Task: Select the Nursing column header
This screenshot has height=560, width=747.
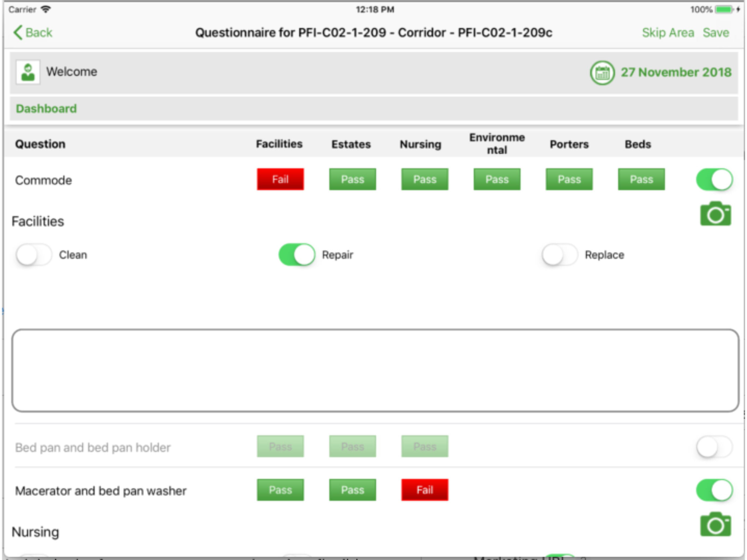Action: pyautogui.click(x=421, y=145)
